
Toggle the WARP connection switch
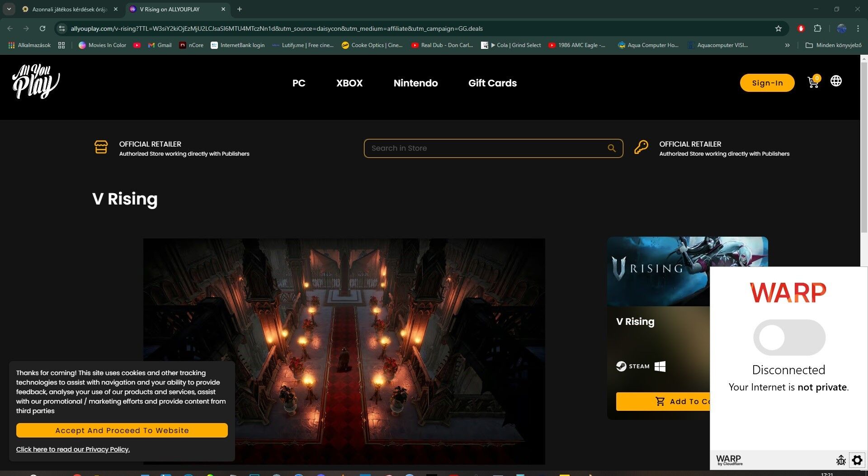tap(789, 338)
